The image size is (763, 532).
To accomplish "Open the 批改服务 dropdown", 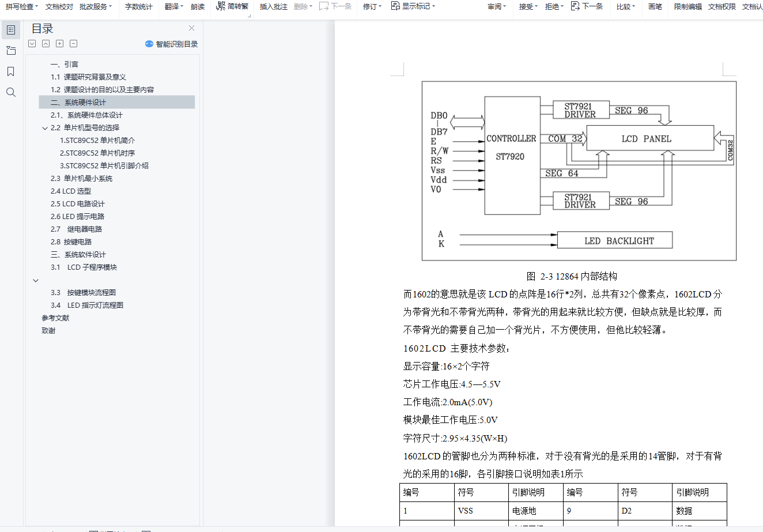I will pyautogui.click(x=96, y=7).
